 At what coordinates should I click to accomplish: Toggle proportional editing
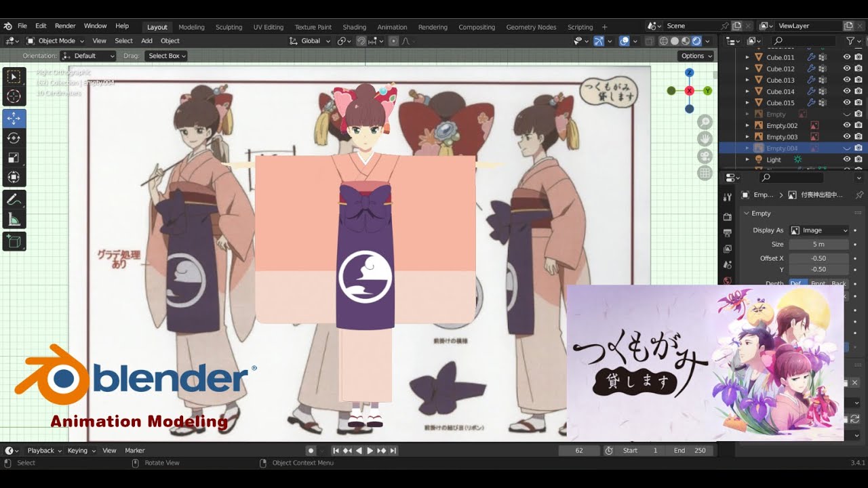click(393, 41)
